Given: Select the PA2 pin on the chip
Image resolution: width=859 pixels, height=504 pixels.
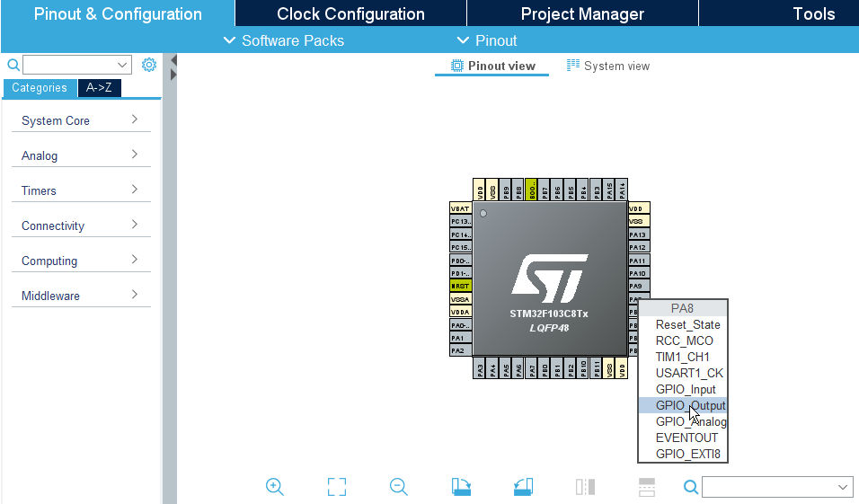Looking at the screenshot, I should tap(461, 350).
